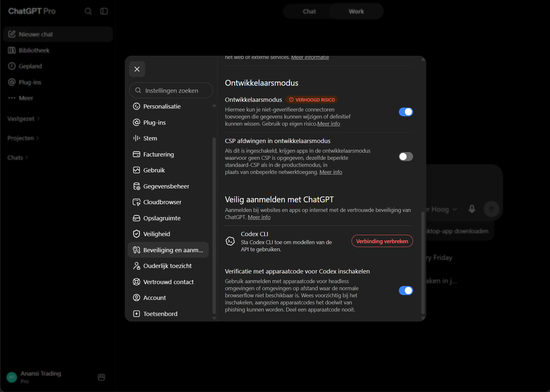
Task: Start a Nieuwe chat
Action: click(x=58, y=34)
